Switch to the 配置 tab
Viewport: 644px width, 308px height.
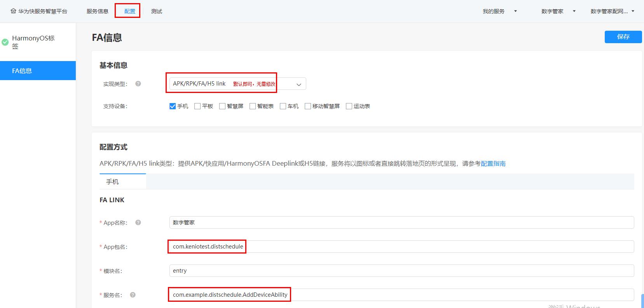(x=130, y=11)
